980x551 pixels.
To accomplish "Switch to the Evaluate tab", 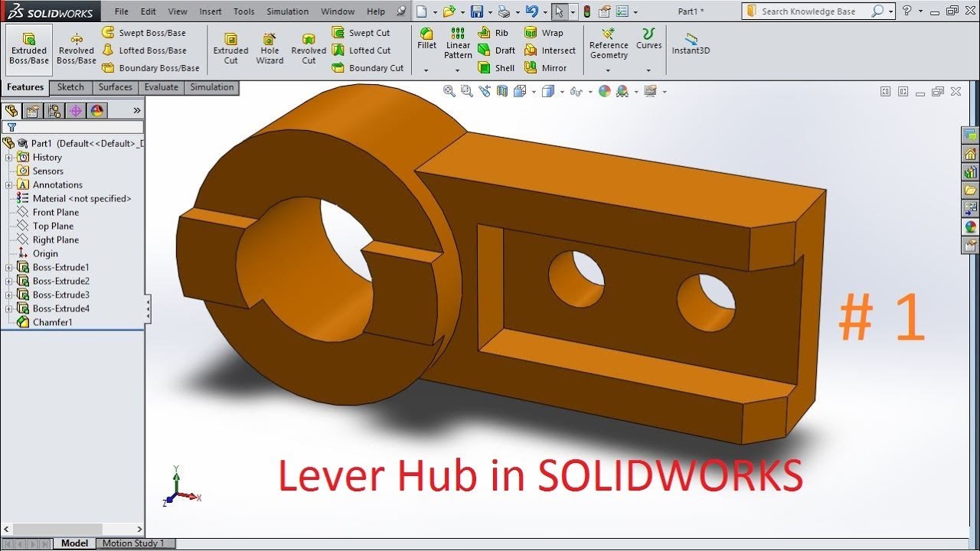I will 162,87.
